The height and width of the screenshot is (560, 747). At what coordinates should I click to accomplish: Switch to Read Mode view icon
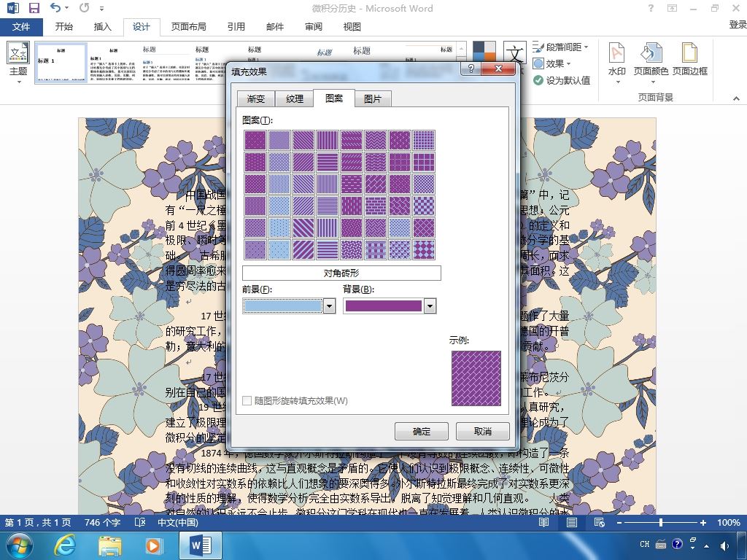tap(543, 522)
